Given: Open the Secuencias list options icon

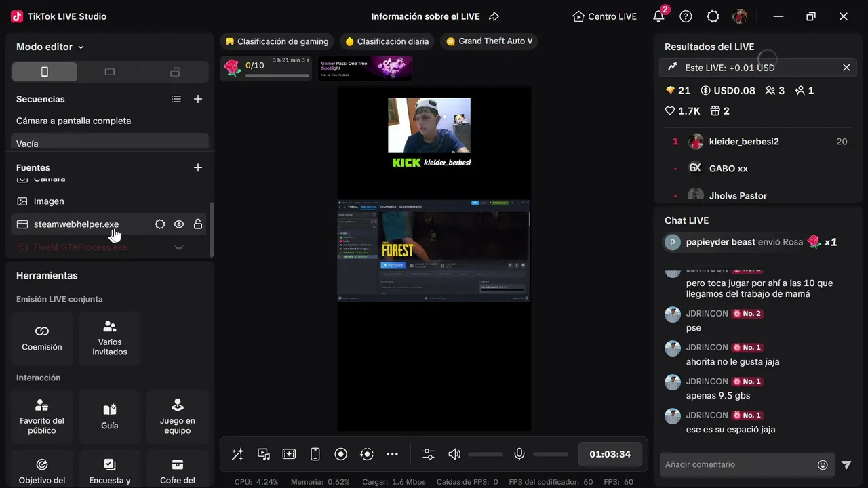Looking at the screenshot, I should [x=176, y=99].
